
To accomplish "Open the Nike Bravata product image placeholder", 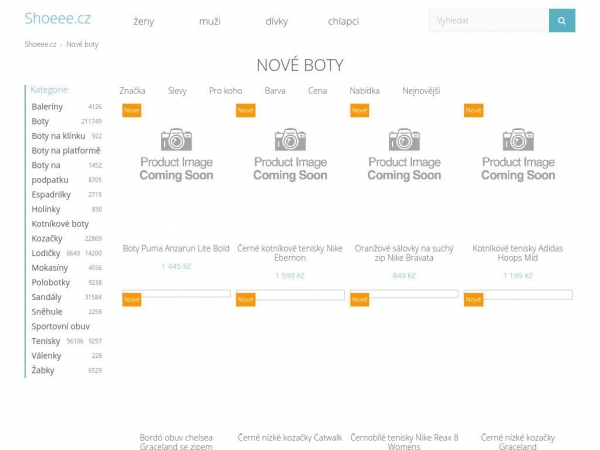I will [404, 155].
